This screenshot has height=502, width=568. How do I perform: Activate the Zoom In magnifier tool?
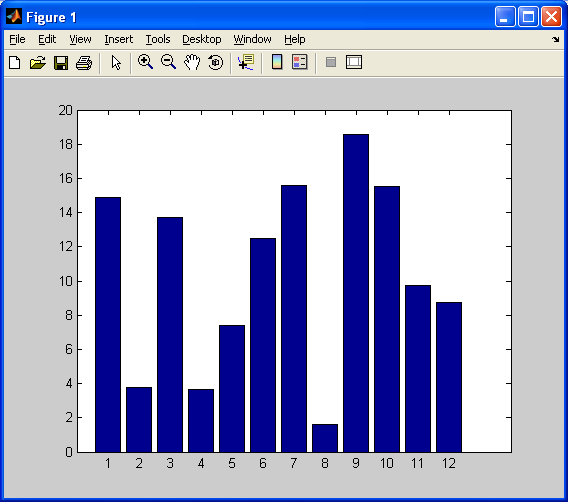pyautogui.click(x=145, y=62)
